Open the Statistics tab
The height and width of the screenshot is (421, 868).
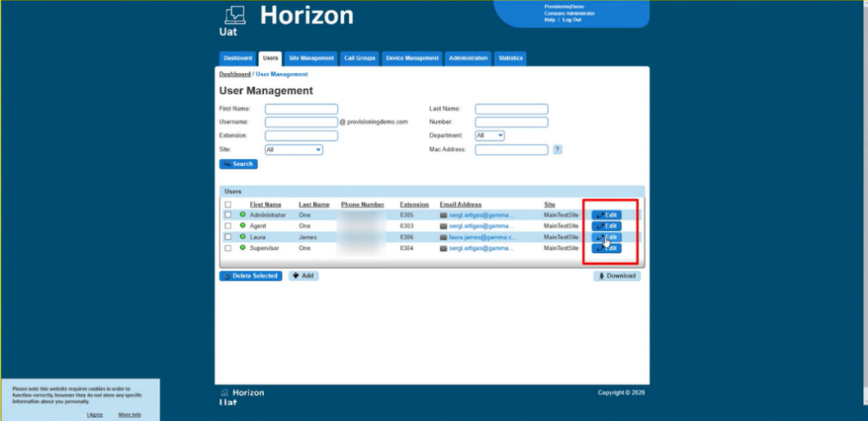[511, 58]
